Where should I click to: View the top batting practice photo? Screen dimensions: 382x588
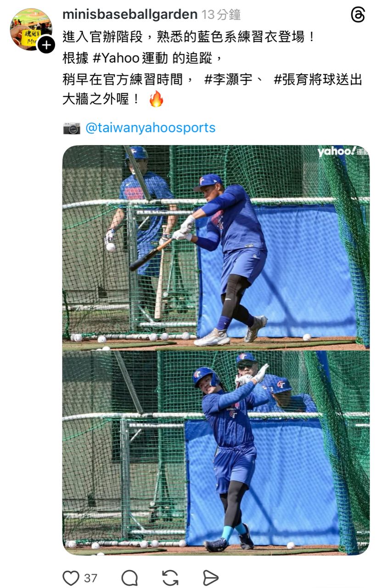216,248
